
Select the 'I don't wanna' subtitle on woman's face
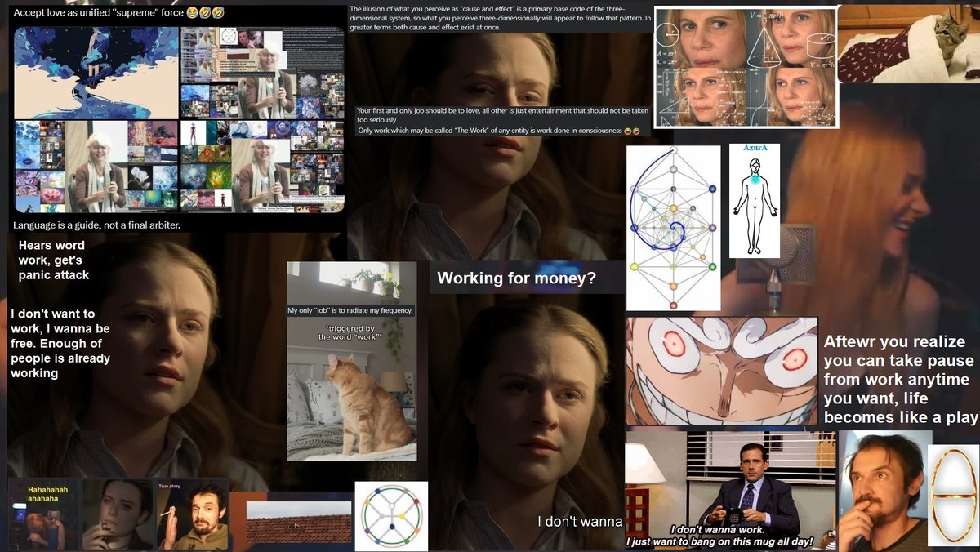point(580,521)
